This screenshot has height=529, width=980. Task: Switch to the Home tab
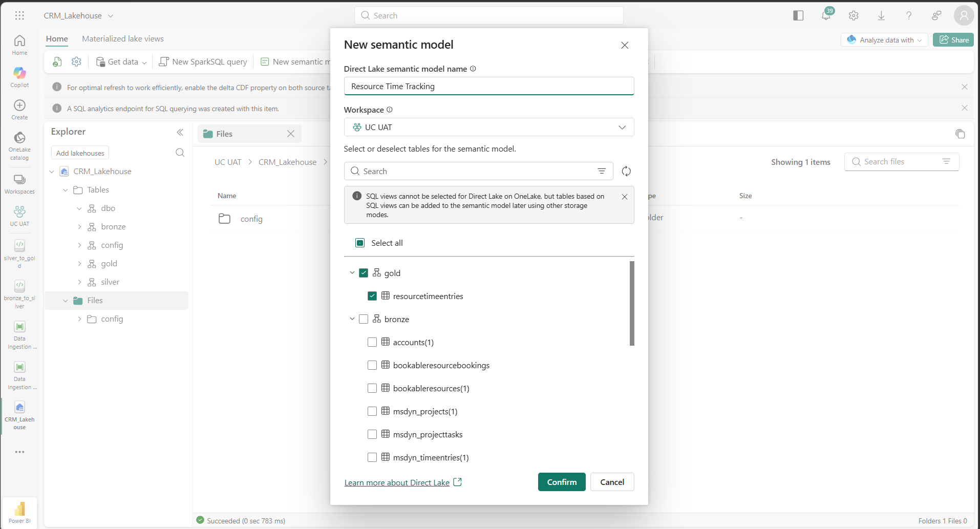pyautogui.click(x=57, y=39)
